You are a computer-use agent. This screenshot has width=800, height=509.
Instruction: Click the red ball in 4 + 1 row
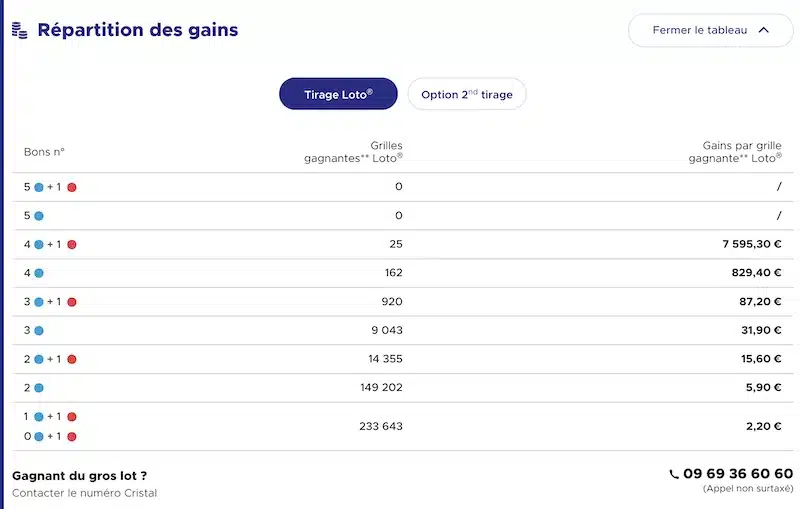click(x=72, y=244)
